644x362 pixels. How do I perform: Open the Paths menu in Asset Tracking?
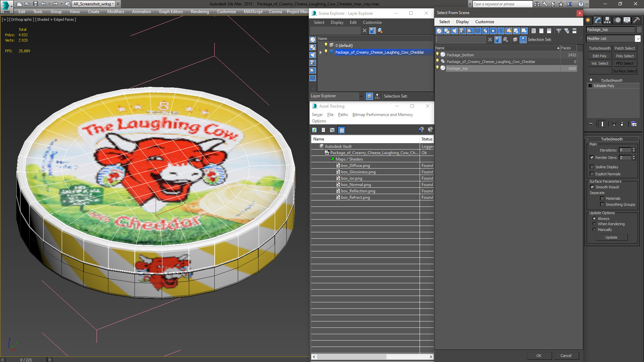point(342,115)
